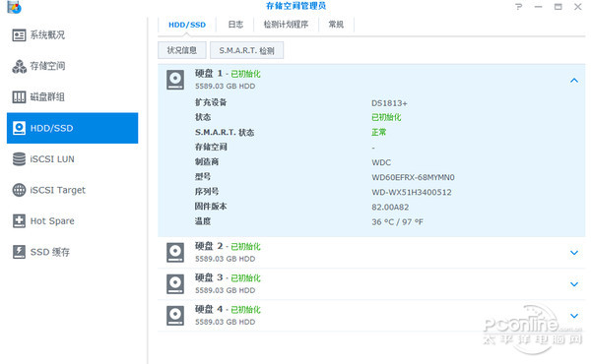Click temperature value 36 °C / 97 °F
Viewport: 591px width, 364px height.
(397, 222)
